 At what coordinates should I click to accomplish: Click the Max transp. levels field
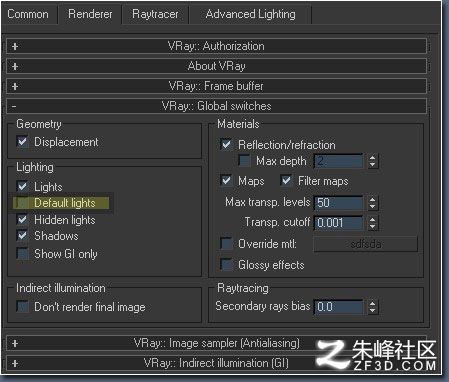(338, 203)
